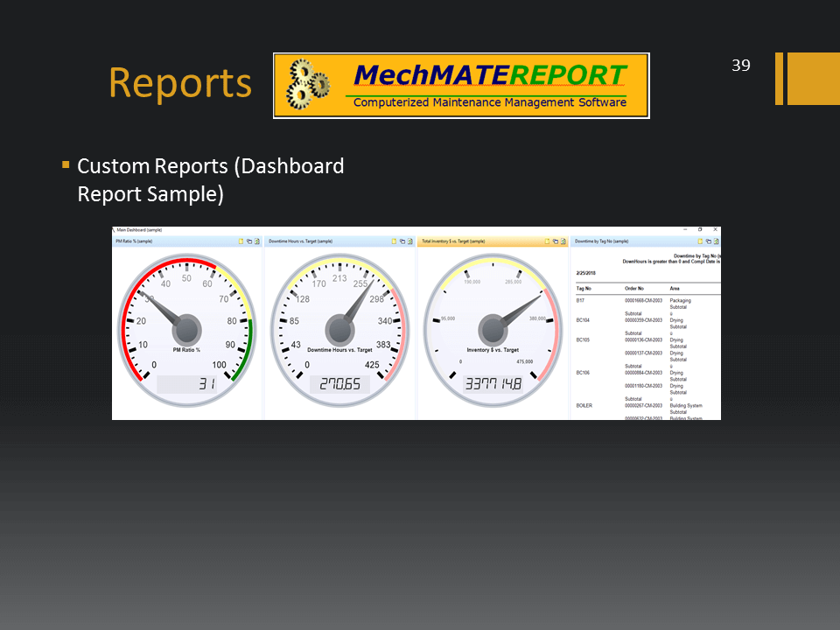The height and width of the screenshot is (630, 840).
Task: Click the Inventory $ vs. Target gauge dial
Action: point(493,330)
